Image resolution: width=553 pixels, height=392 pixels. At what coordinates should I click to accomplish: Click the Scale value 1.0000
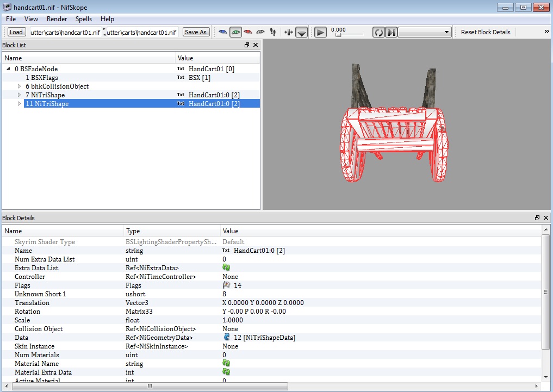233,320
